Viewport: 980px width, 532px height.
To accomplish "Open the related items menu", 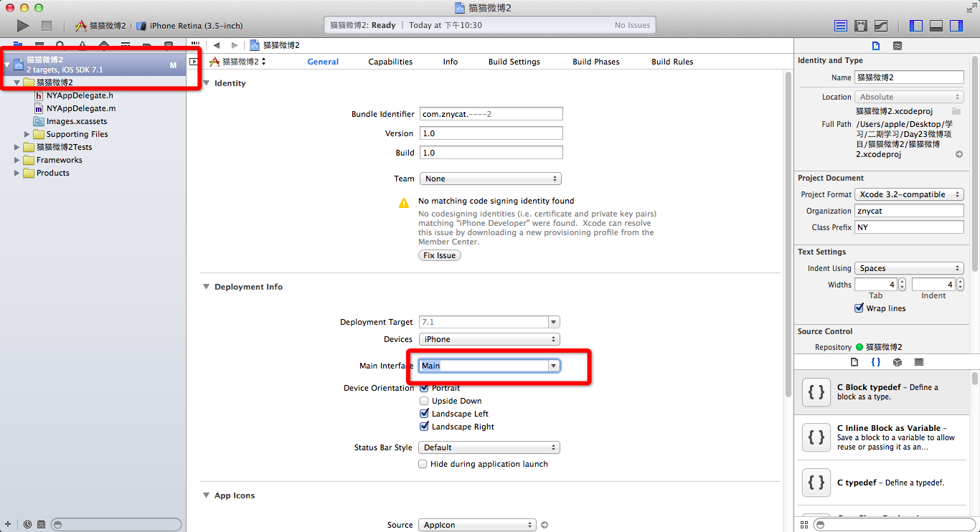I will click(195, 45).
